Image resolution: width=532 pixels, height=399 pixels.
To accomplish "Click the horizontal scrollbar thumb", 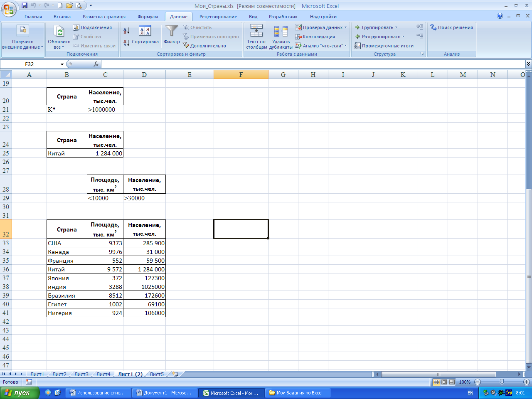I will point(438,374).
